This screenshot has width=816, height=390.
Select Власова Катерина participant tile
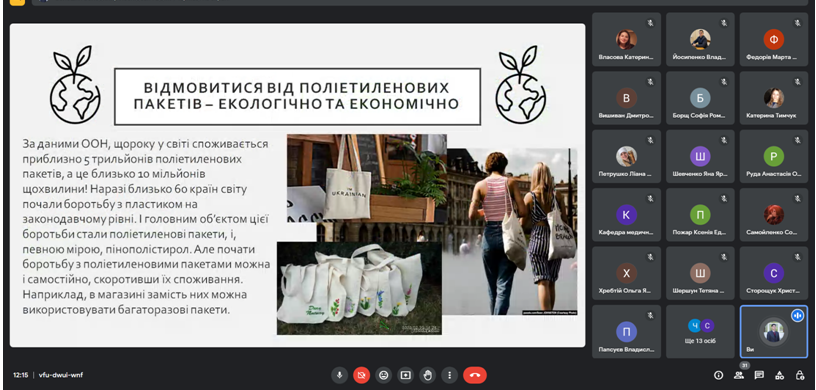point(627,40)
